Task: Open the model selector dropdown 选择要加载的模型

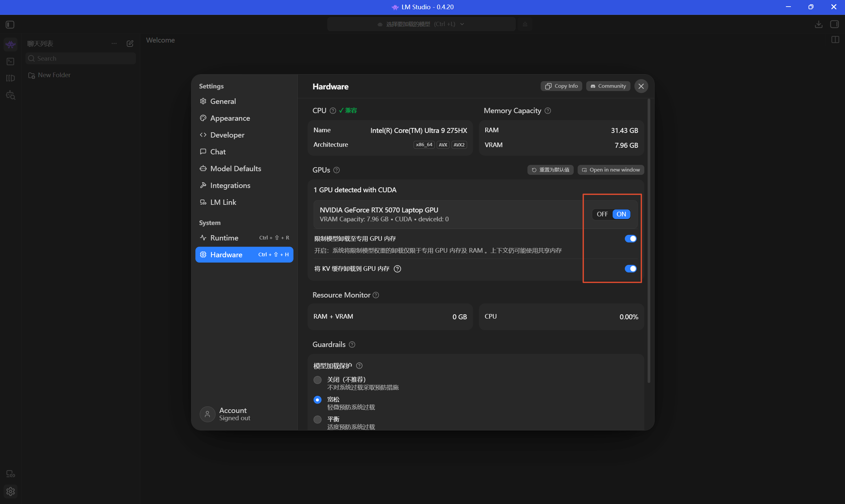Action: [421, 24]
